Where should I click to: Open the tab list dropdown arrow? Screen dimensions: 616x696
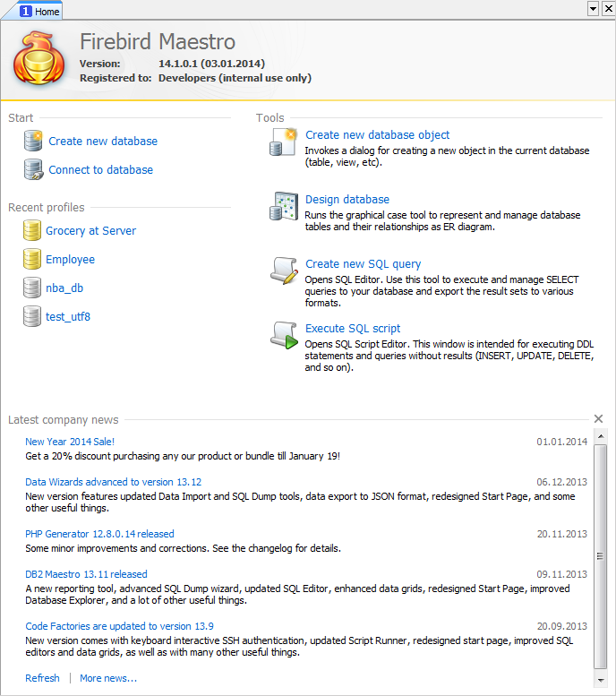593,8
